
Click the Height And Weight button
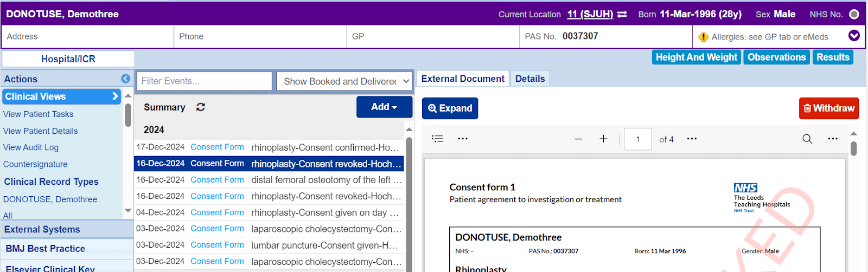(697, 57)
